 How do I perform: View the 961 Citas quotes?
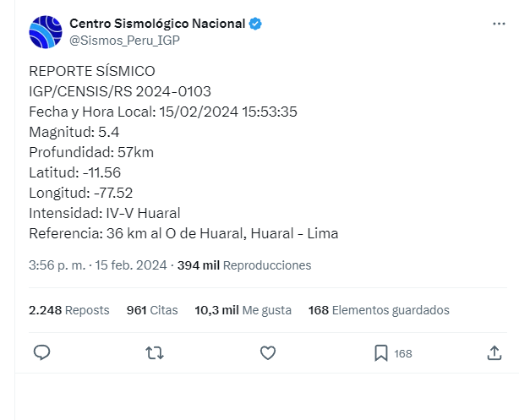pos(152,310)
